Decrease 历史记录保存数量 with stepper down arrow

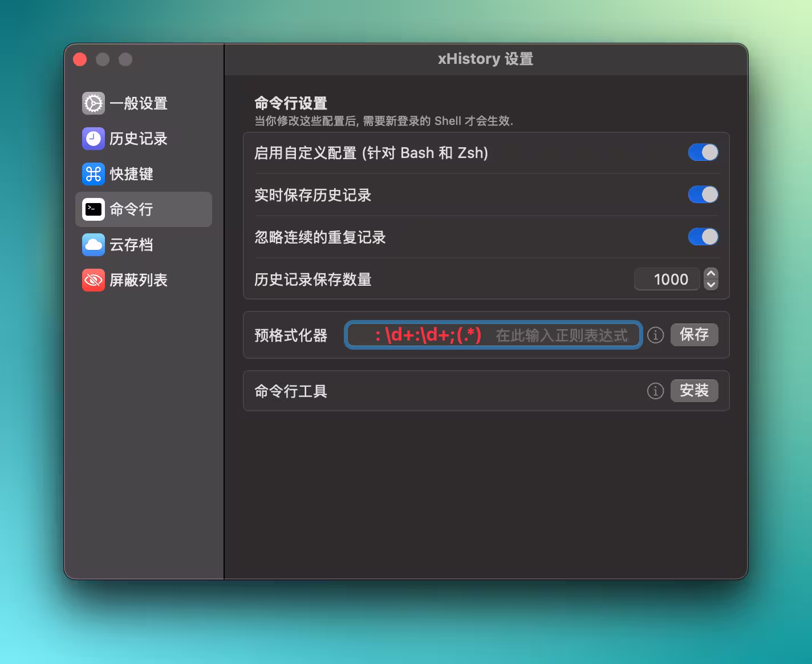710,285
